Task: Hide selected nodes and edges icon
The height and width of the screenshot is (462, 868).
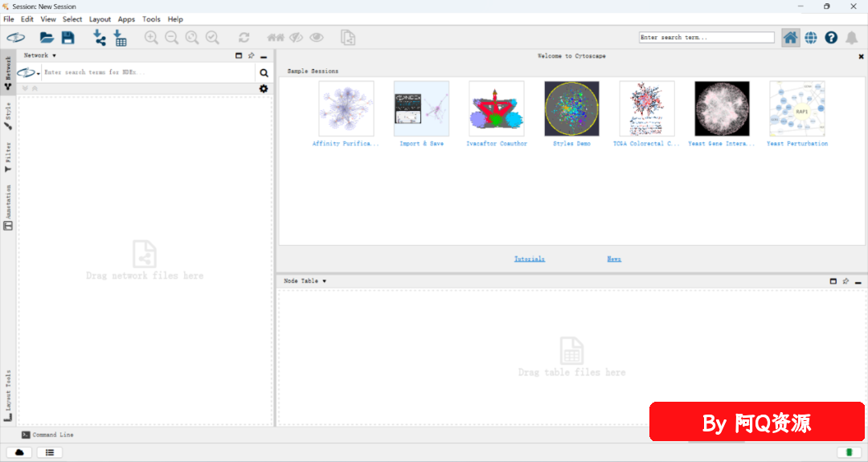Action: pyautogui.click(x=296, y=38)
